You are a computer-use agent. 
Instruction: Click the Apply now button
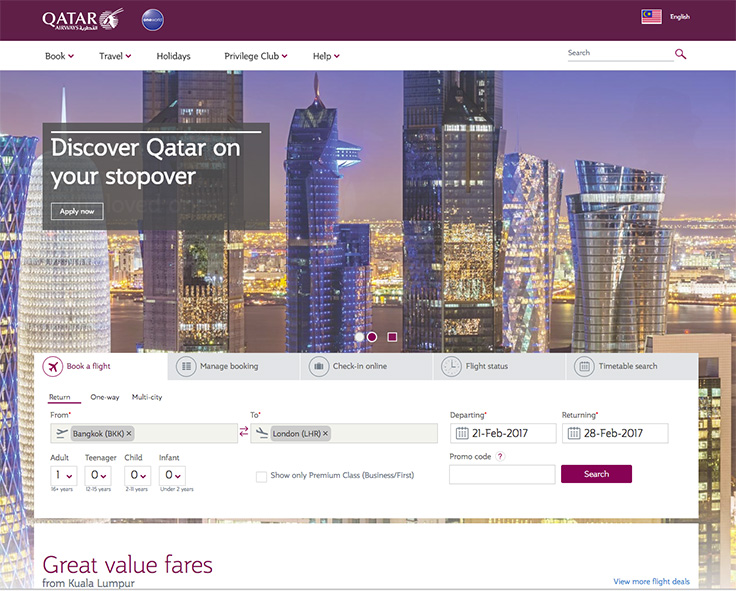(77, 212)
